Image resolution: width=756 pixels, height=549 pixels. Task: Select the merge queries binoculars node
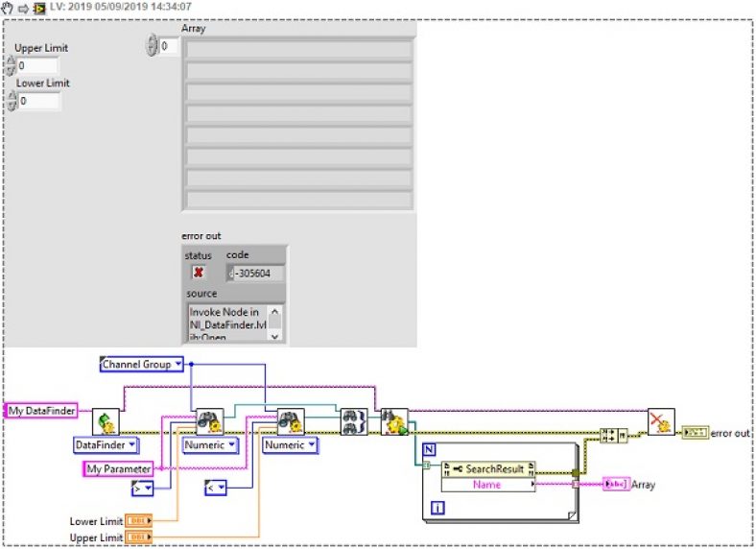tap(354, 422)
